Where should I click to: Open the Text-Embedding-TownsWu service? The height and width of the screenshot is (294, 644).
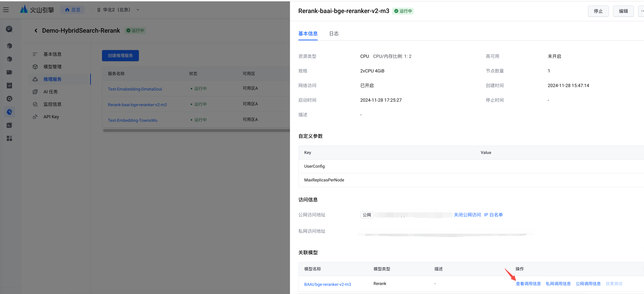pos(132,120)
